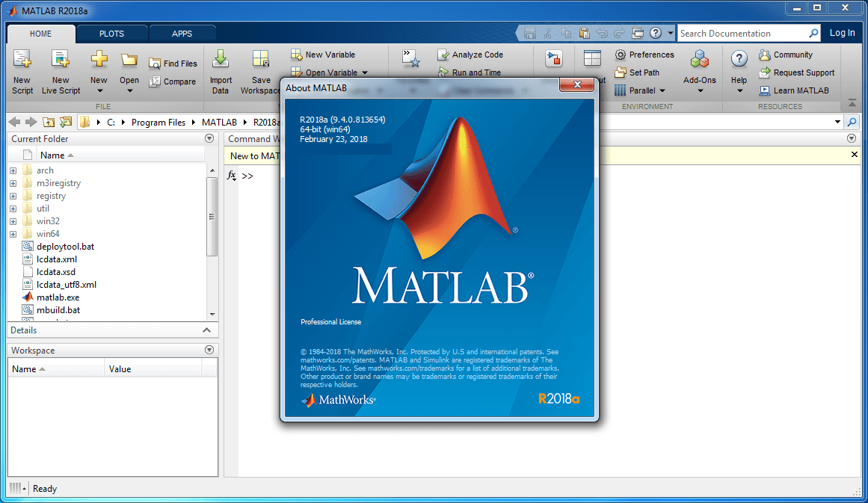Open the Open button dropdown arrow

pos(129,90)
